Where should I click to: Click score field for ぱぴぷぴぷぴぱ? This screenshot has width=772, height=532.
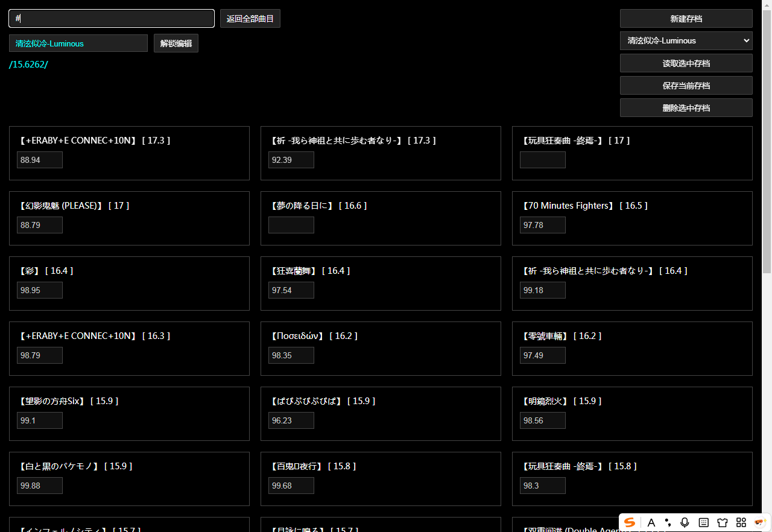pos(291,420)
